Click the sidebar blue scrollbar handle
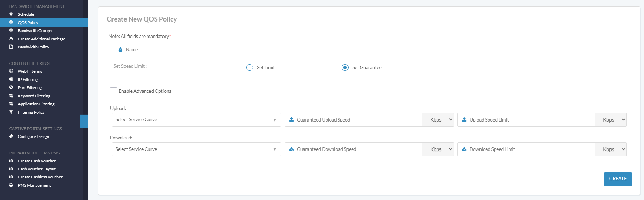 (84, 122)
